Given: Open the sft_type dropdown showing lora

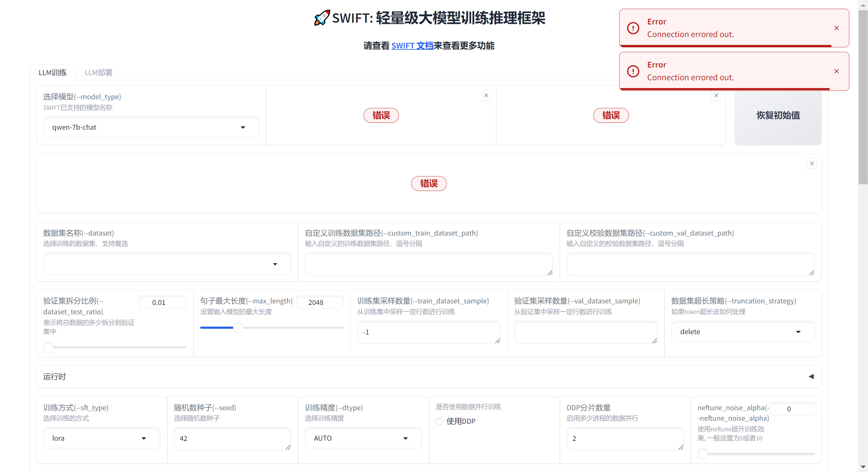Looking at the screenshot, I should pyautogui.click(x=101, y=438).
